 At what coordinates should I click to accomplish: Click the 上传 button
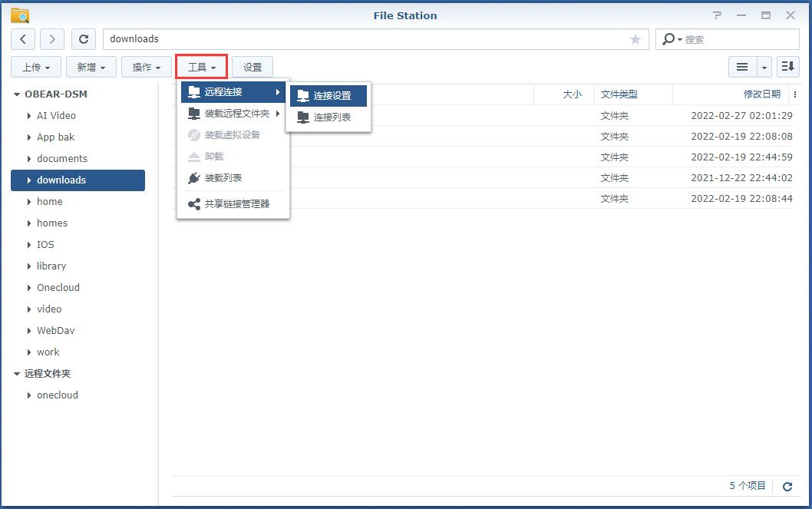click(x=35, y=67)
